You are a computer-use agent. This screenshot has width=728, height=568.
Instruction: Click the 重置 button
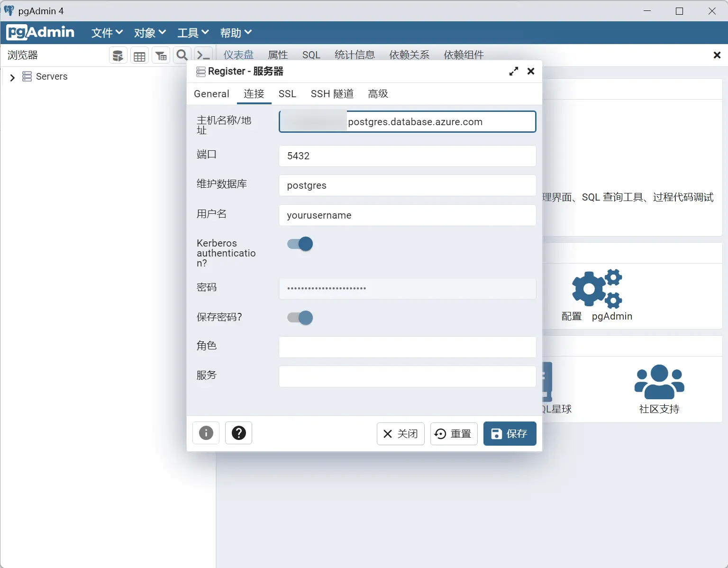point(454,433)
